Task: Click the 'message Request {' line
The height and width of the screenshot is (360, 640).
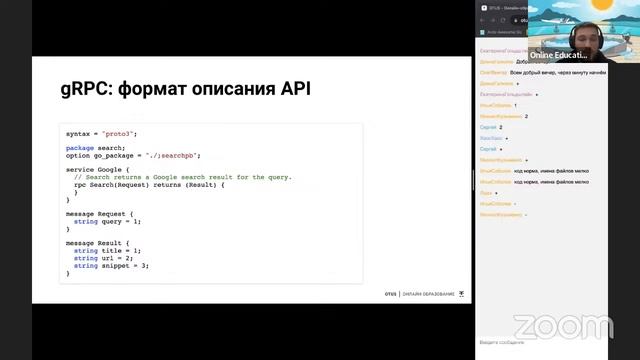Action: pyautogui.click(x=100, y=214)
